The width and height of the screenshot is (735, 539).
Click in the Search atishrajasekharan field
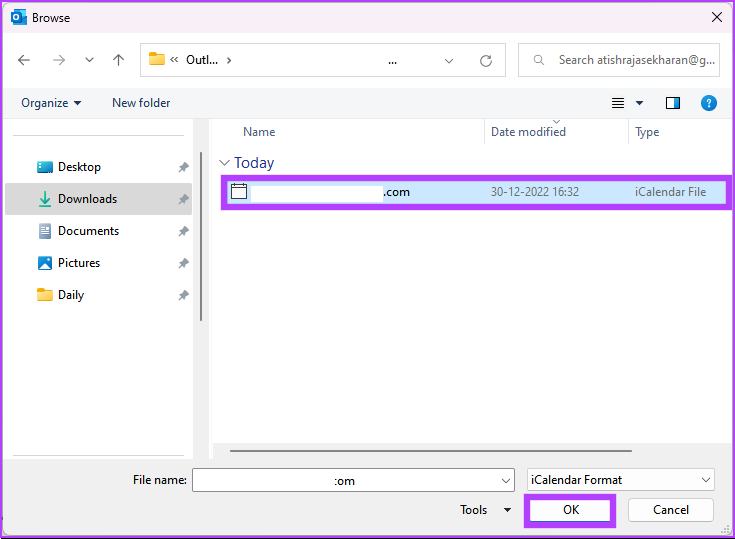[x=619, y=60]
